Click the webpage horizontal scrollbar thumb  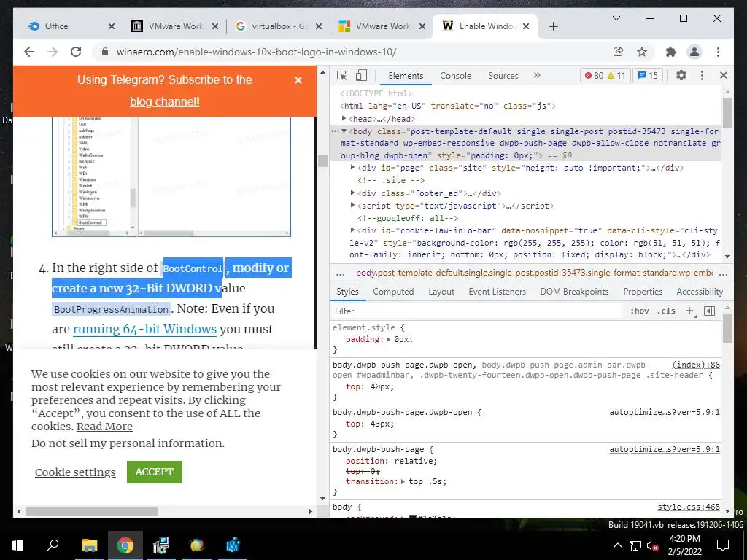pos(91,511)
